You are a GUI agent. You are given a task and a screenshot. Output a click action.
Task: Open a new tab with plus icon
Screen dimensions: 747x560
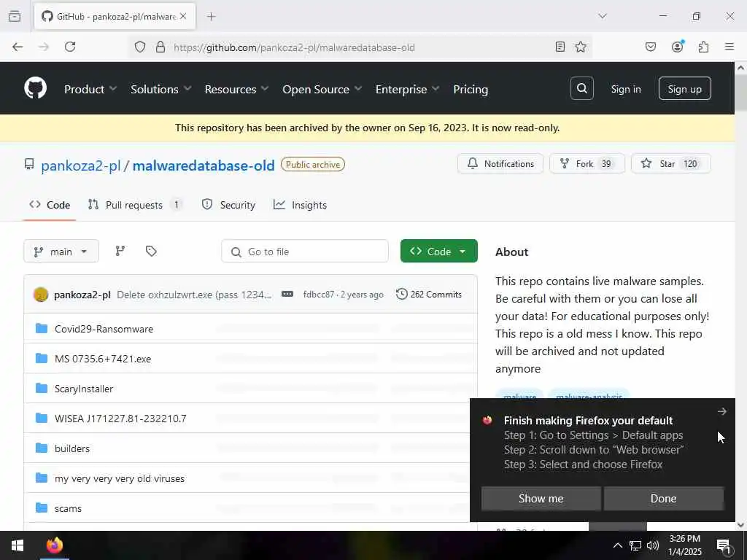(x=211, y=17)
